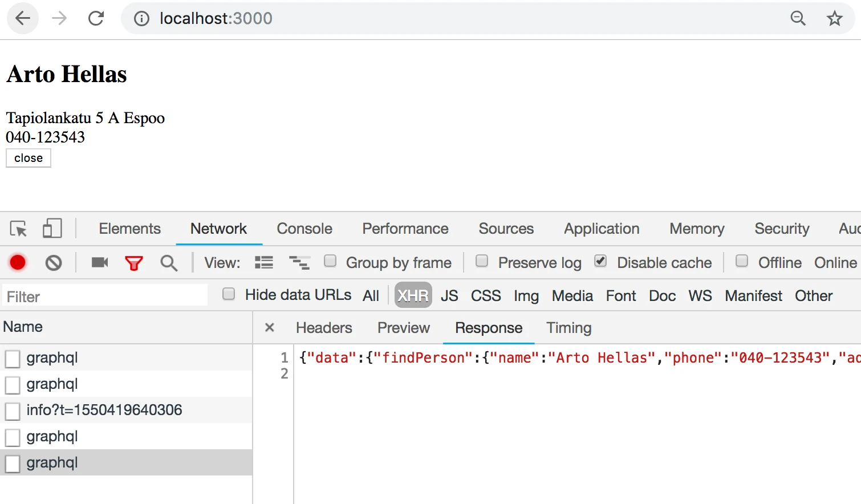This screenshot has height=504, width=861.
Task: Open network search magnifier icon
Action: (169, 263)
